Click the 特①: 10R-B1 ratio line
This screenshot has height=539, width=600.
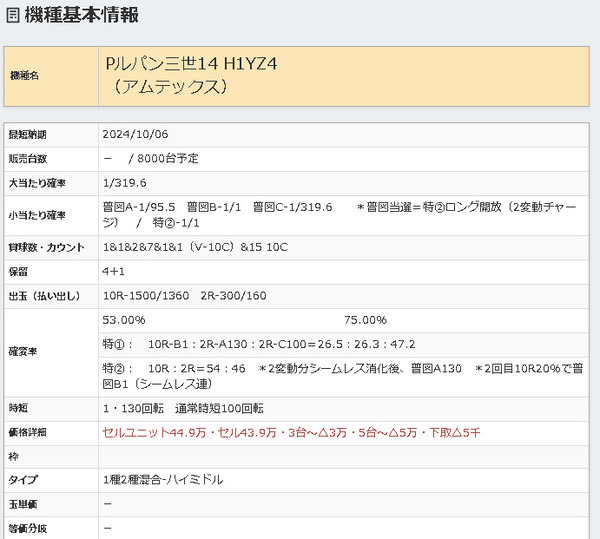(x=259, y=344)
